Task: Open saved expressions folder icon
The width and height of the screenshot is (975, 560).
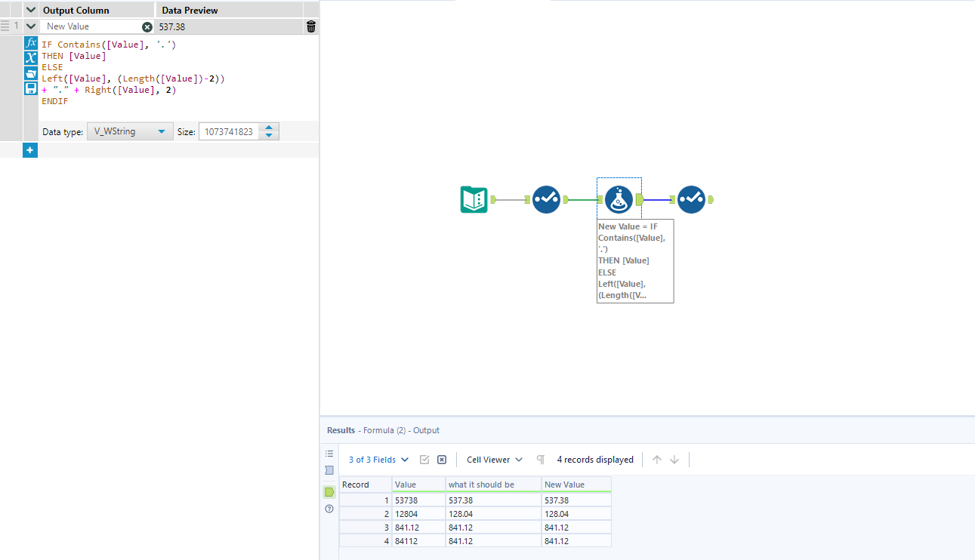Action: point(30,73)
